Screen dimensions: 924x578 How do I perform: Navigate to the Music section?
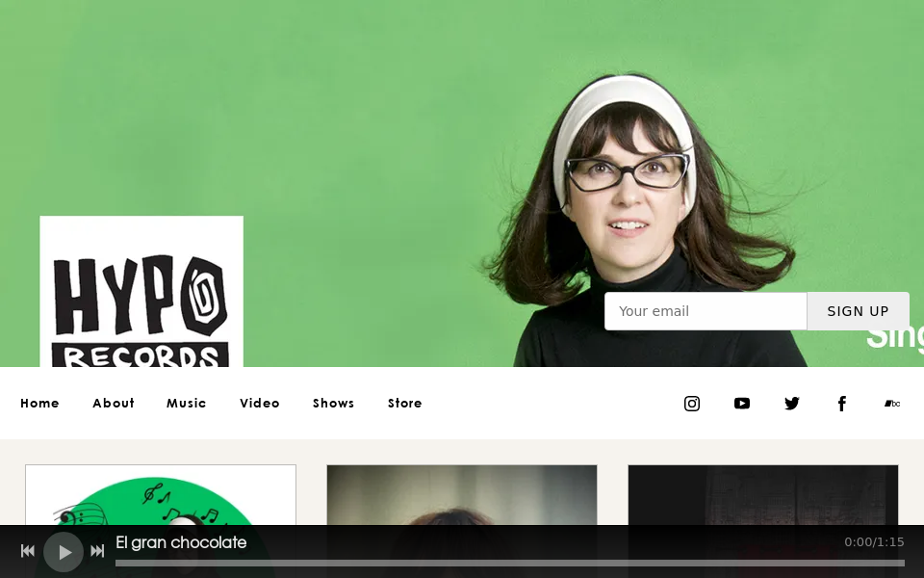[x=187, y=404]
